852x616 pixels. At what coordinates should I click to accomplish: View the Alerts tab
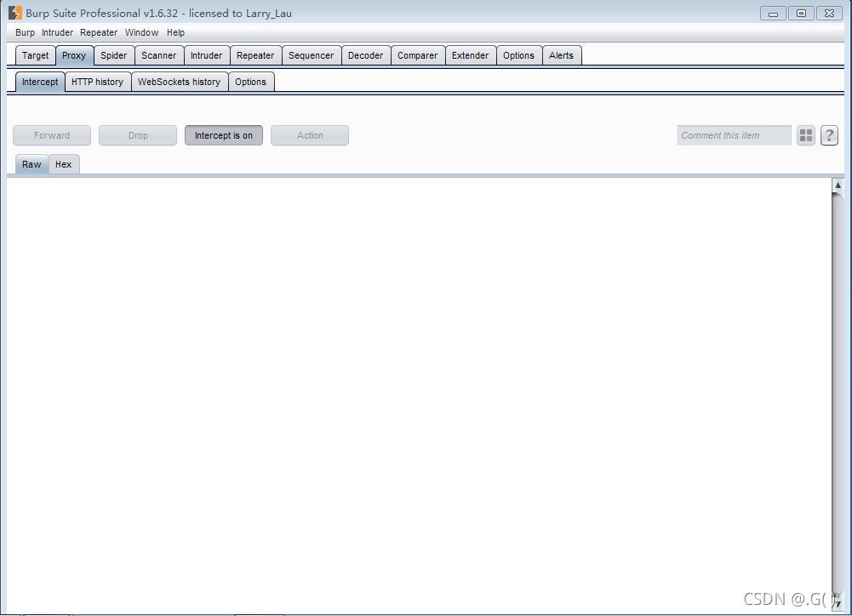tap(561, 55)
